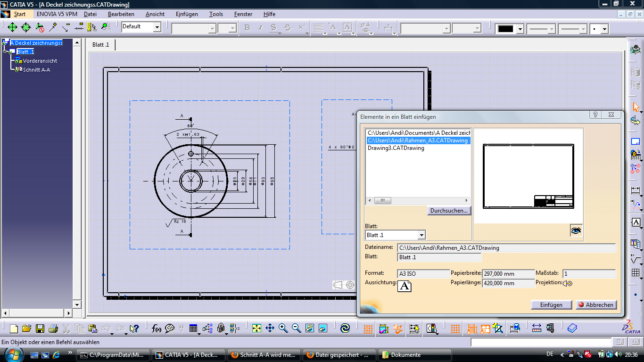This screenshot has width=644, height=362.
Task: Click the Ausrichtung orientation A icon
Action: coord(405,286)
